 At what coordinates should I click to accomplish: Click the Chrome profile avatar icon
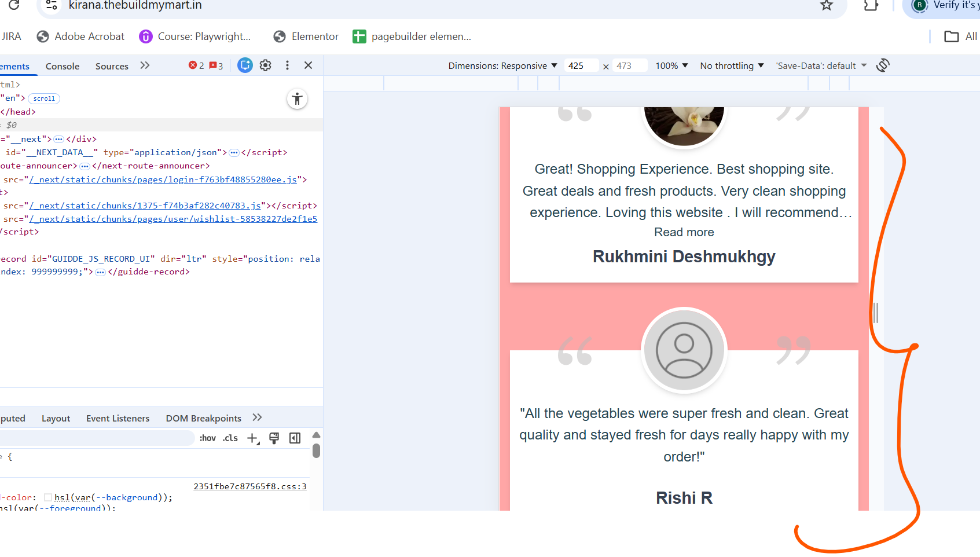click(920, 5)
